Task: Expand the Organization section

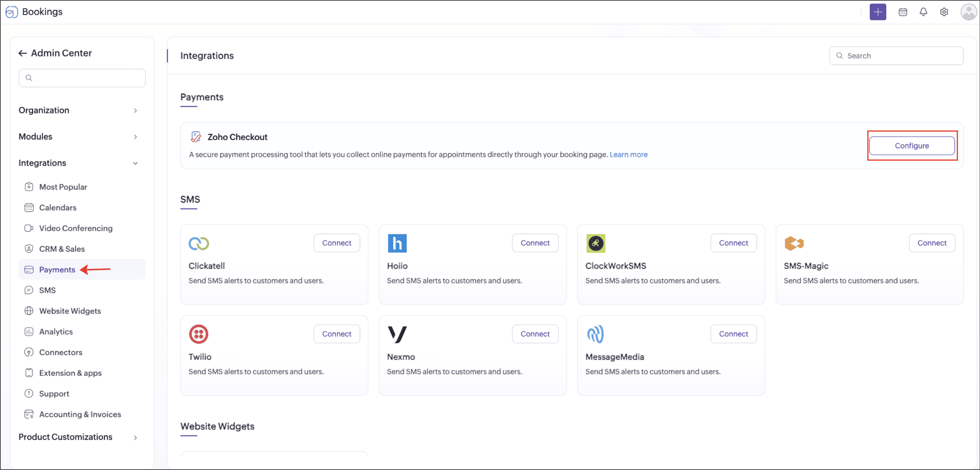Action: 78,110
